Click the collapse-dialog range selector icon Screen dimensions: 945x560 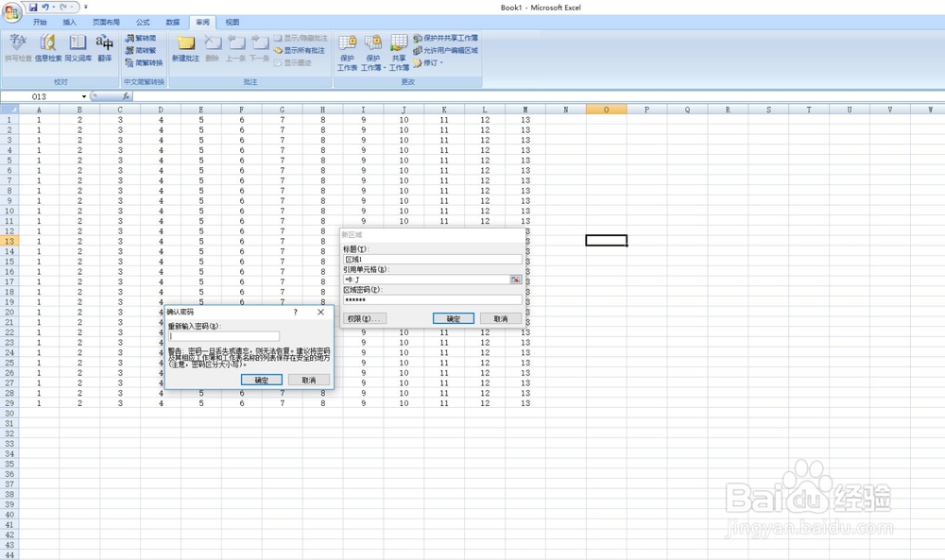click(516, 280)
